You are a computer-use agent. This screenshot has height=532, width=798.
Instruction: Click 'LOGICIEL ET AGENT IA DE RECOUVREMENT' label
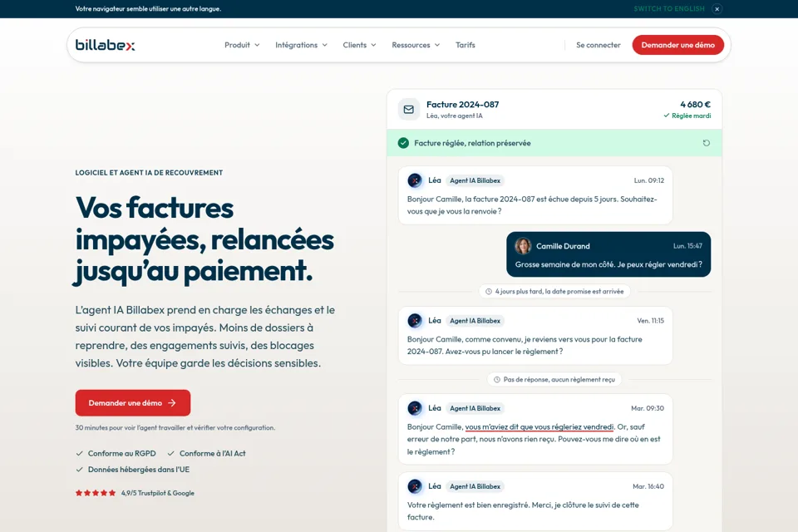click(x=149, y=173)
